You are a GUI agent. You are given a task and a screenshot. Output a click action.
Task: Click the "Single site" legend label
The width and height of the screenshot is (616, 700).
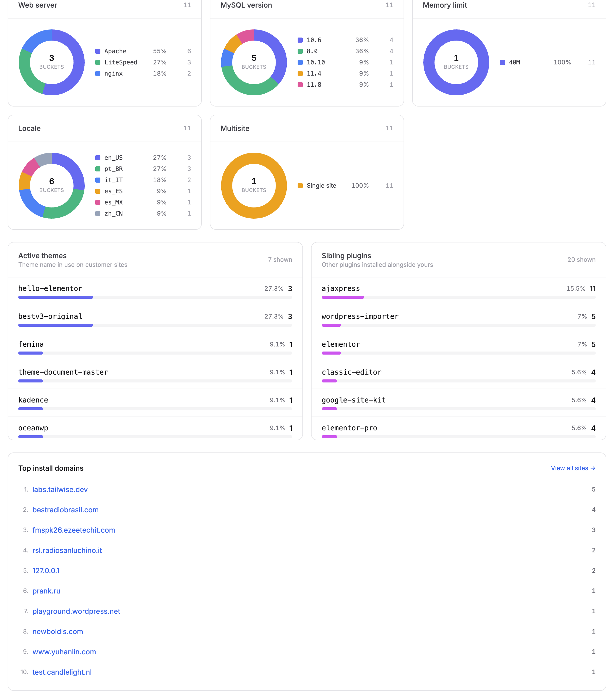(321, 186)
